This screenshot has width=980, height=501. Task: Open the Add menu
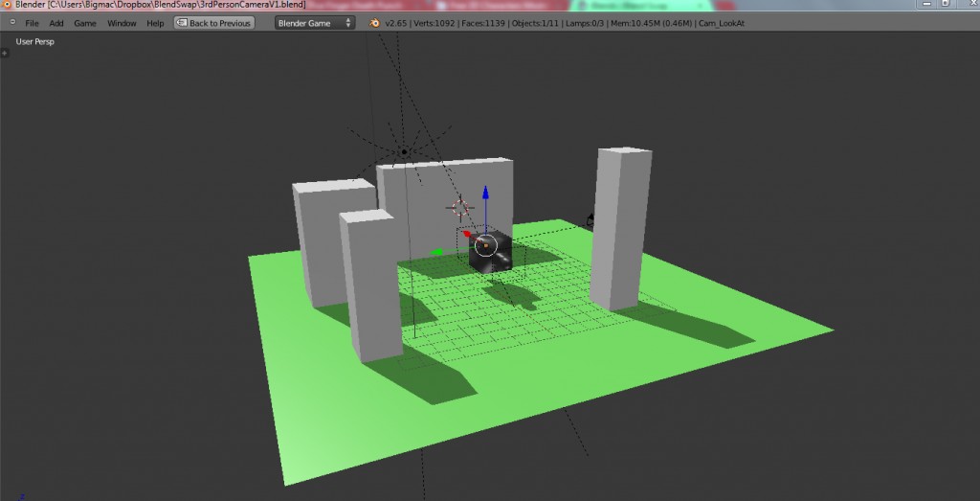tap(56, 23)
